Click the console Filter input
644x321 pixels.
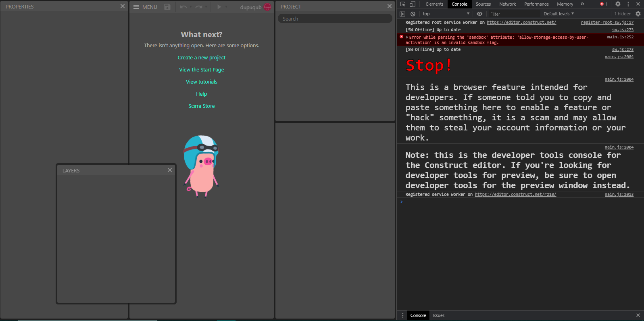click(514, 14)
